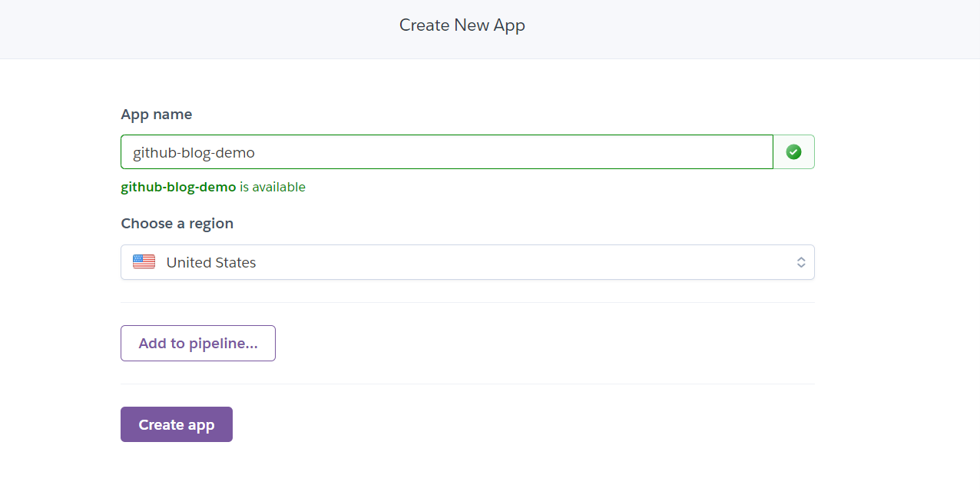Click the Add to pipeline… button

click(198, 344)
